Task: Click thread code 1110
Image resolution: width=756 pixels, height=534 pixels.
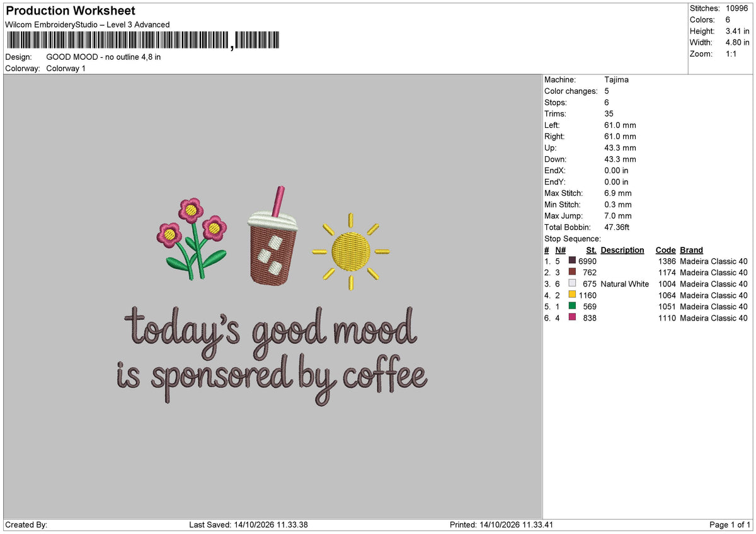Action: tap(667, 317)
